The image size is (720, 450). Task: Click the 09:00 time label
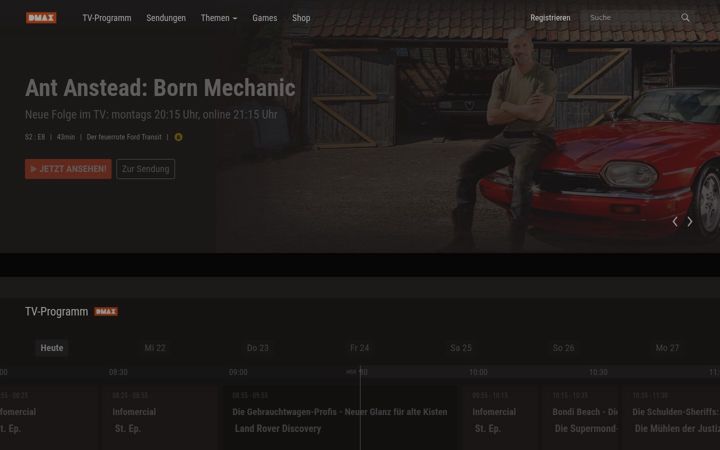click(x=238, y=372)
